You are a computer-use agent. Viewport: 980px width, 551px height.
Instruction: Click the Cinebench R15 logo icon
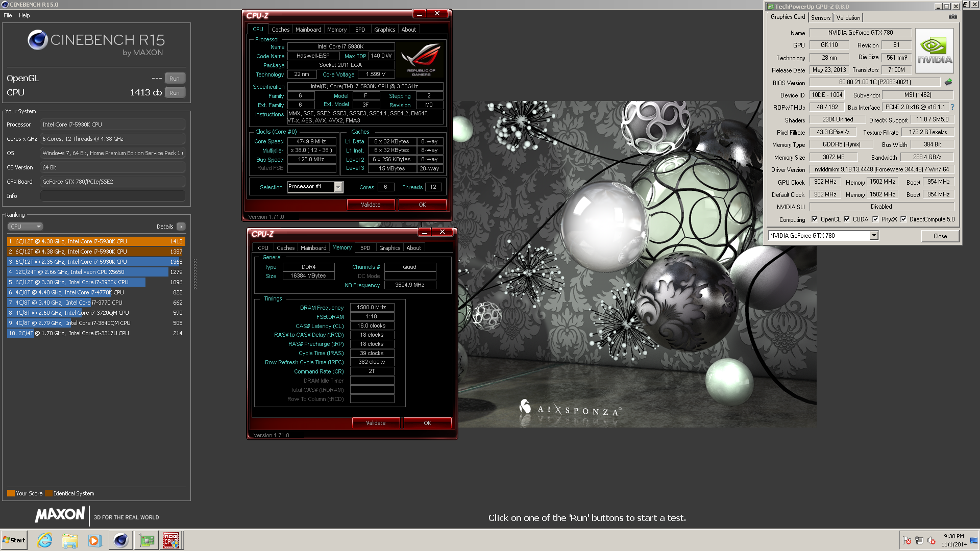pyautogui.click(x=38, y=40)
